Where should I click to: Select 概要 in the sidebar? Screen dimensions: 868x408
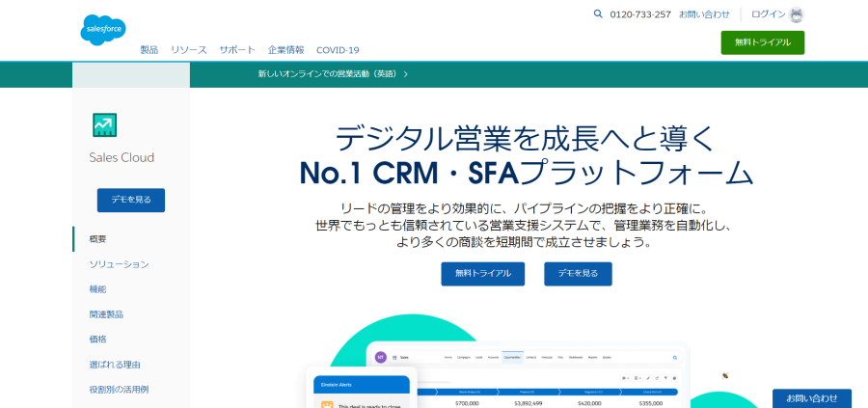pos(98,239)
